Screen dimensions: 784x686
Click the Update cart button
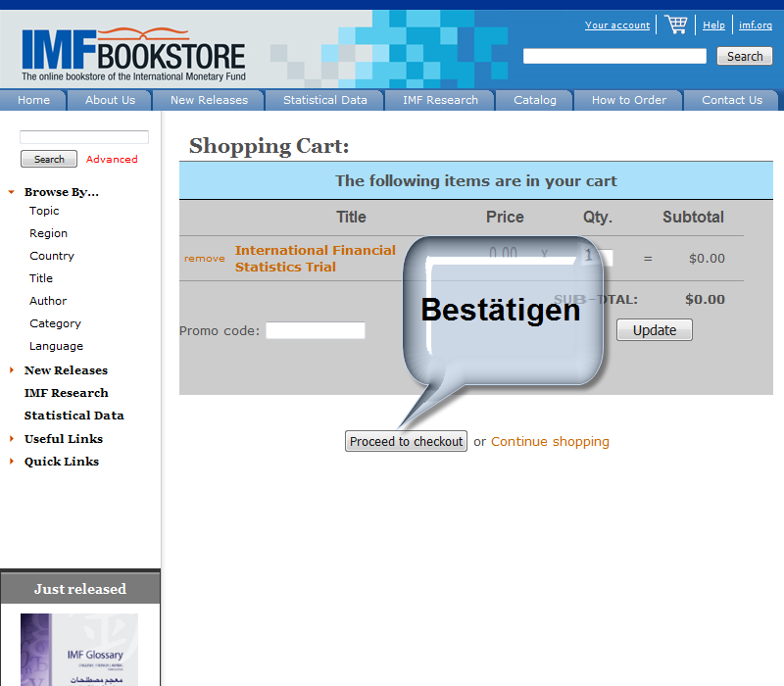click(x=654, y=330)
